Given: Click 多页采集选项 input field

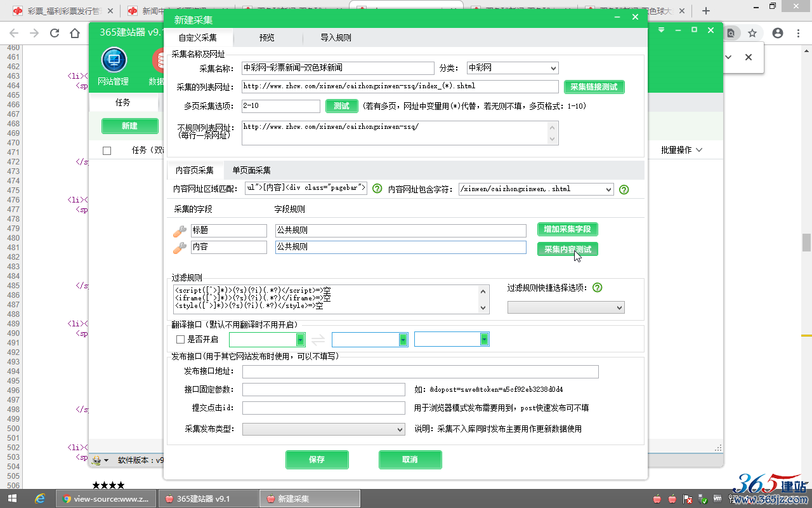Looking at the screenshot, I should (x=280, y=106).
